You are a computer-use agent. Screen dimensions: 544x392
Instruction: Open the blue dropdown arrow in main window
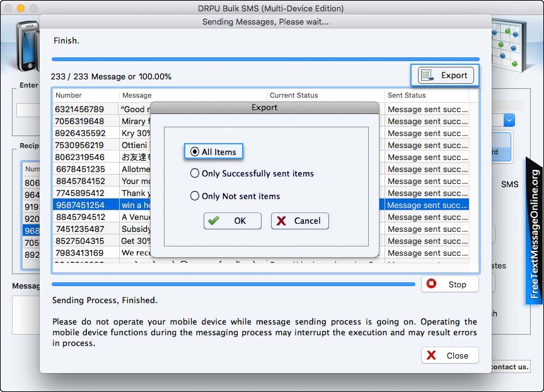[x=509, y=120]
